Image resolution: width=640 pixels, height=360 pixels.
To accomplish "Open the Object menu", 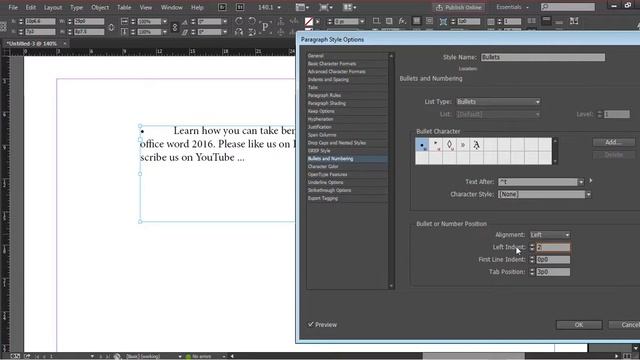I will pos(100,7).
